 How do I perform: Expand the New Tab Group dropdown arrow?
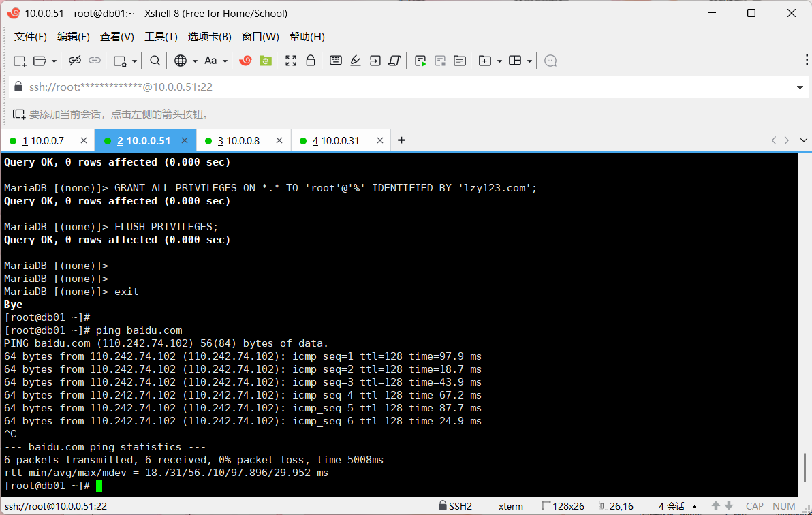point(499,61)
